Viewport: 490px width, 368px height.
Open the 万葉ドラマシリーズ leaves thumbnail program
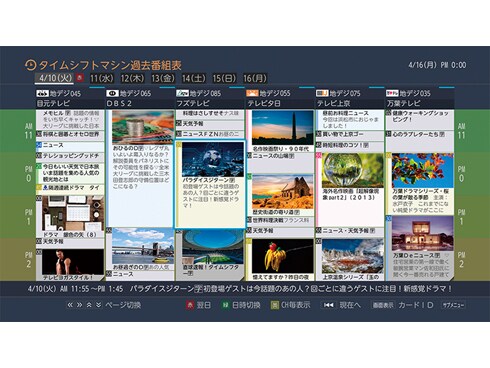click(x=420, y=183)
